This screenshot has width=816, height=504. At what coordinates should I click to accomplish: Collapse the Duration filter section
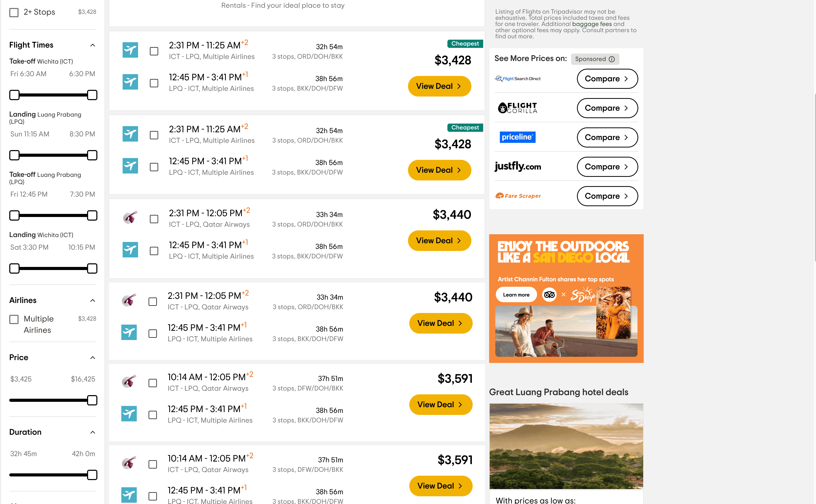click(x=93, y=432)
